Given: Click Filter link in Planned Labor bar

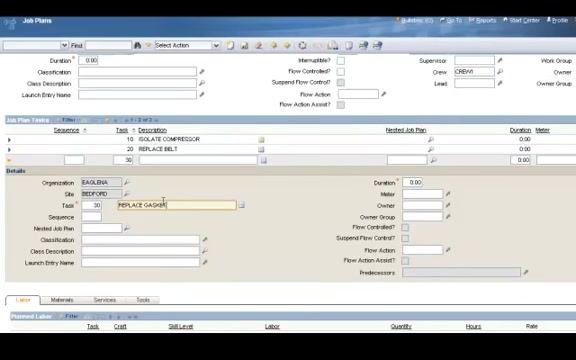Looking at the screenshot, I should (71, 316).
